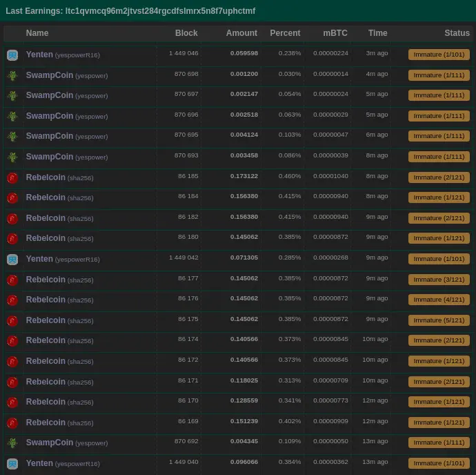Click the Immature (4/121) status badge

click(x=439, y=300)
